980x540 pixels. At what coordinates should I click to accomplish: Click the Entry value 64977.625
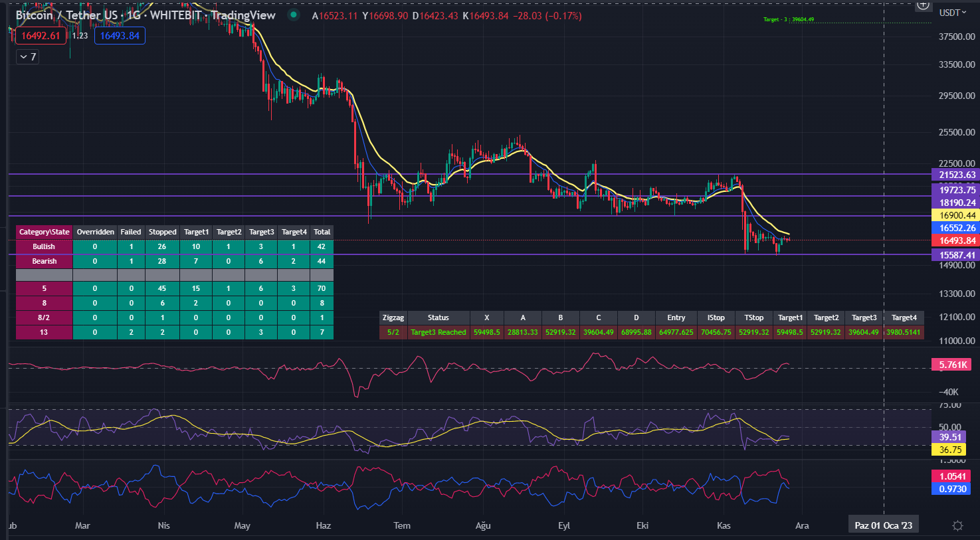coord(676,332)
